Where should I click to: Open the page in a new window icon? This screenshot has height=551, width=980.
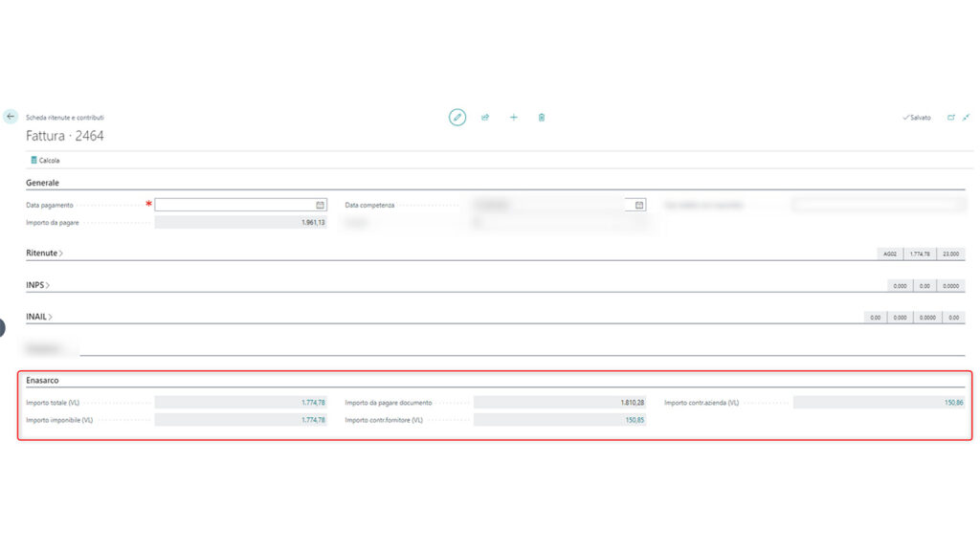[x=950, y=117]
